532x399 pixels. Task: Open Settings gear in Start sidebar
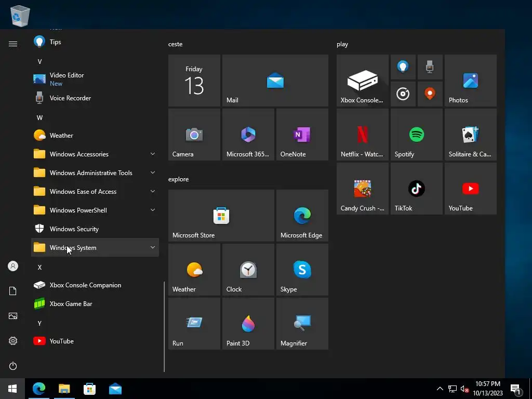(x=13, y=341)
